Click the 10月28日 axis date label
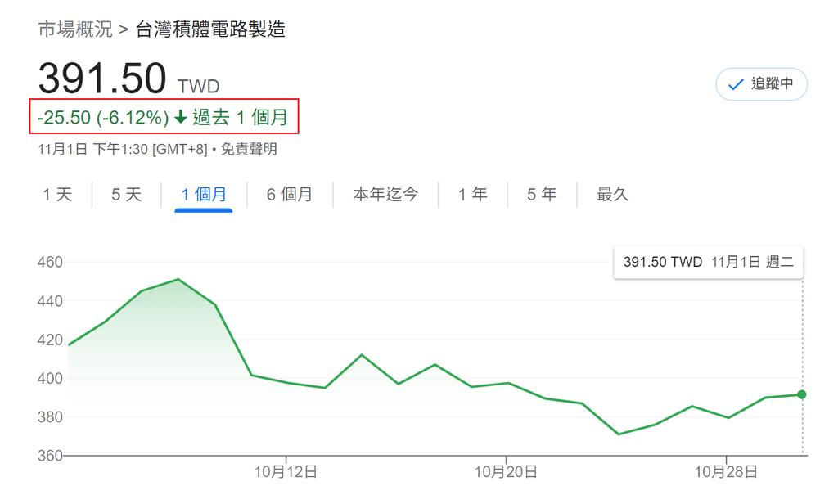This screenshot has height=504, width=838. click(726, 472)
